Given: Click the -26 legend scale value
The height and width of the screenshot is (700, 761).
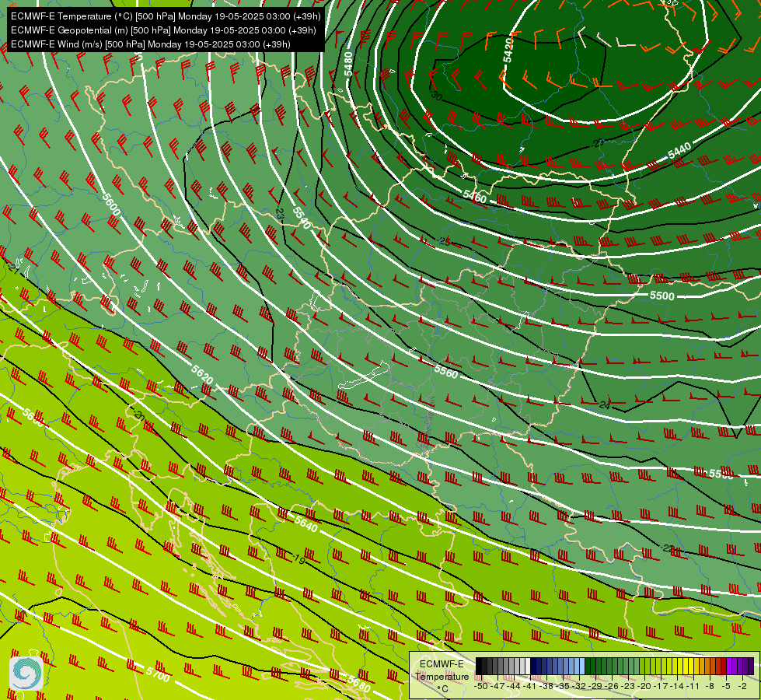Looking at the screenshot, I should click(612, 686).
